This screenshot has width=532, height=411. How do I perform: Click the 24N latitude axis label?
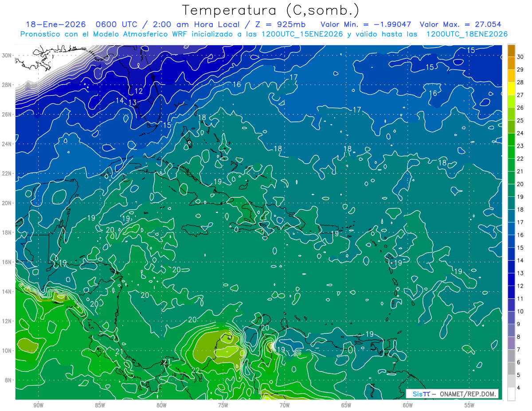coord(7,144)
